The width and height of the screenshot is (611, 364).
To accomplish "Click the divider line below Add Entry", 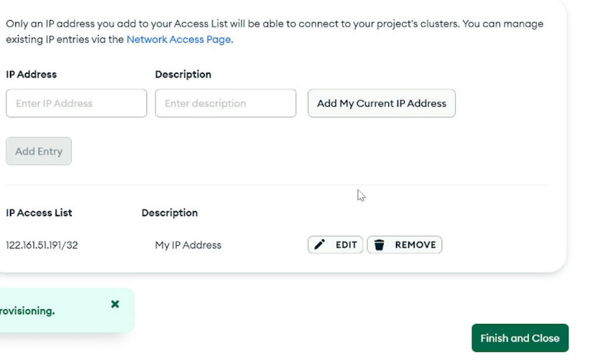I will pyautogui.click(x=276, y=185).
